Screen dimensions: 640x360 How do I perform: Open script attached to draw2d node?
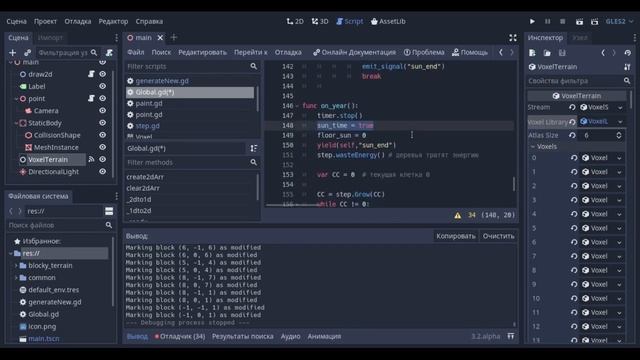tap(91, 74)
